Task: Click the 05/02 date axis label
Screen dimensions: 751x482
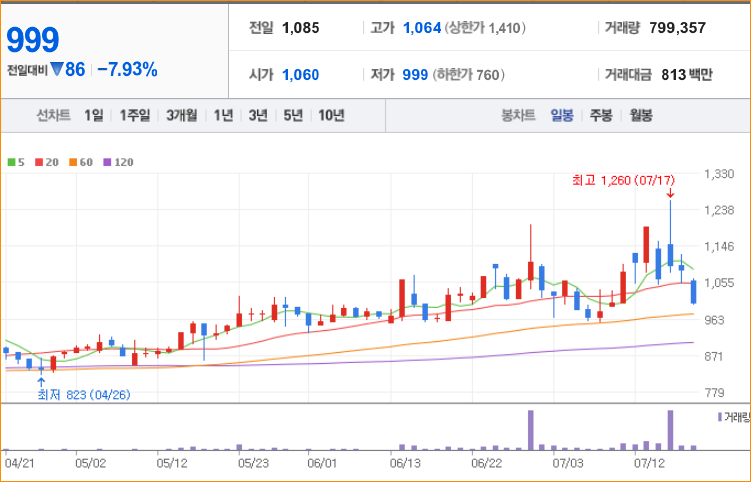Action: (91, 463)
